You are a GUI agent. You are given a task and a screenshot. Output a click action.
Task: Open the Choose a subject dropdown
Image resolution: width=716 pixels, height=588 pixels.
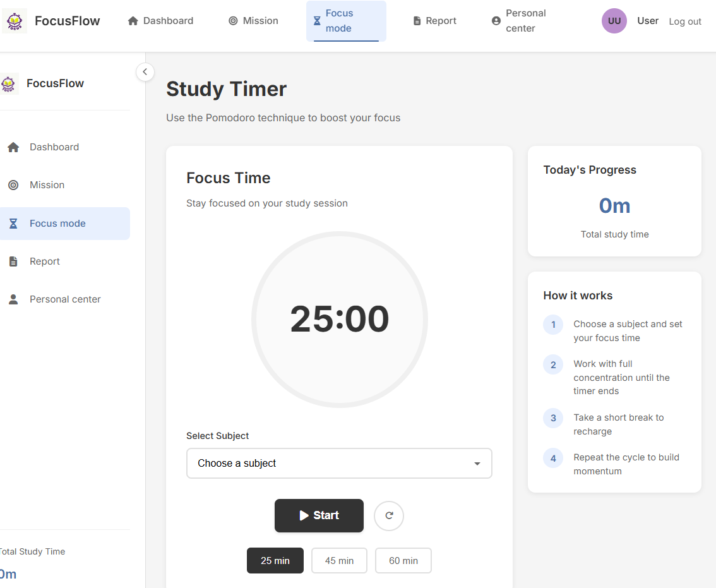coord(339,464)
